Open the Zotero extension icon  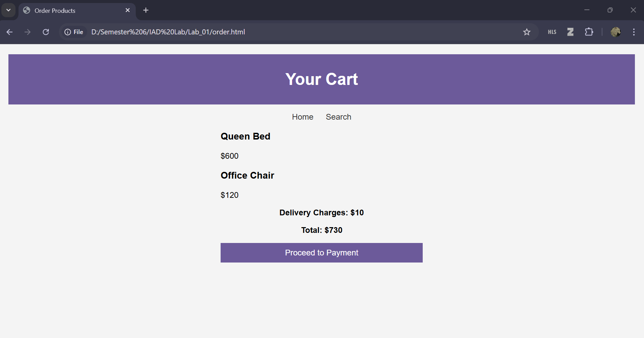pyautogui.click(x=570, y=32)
